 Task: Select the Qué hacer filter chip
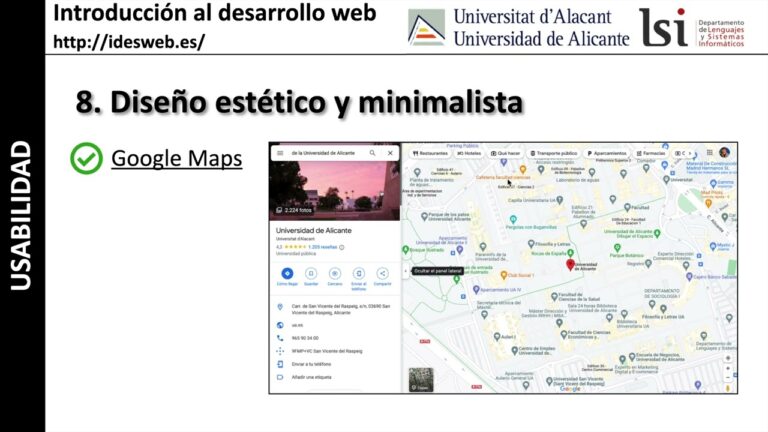[505, 153]
